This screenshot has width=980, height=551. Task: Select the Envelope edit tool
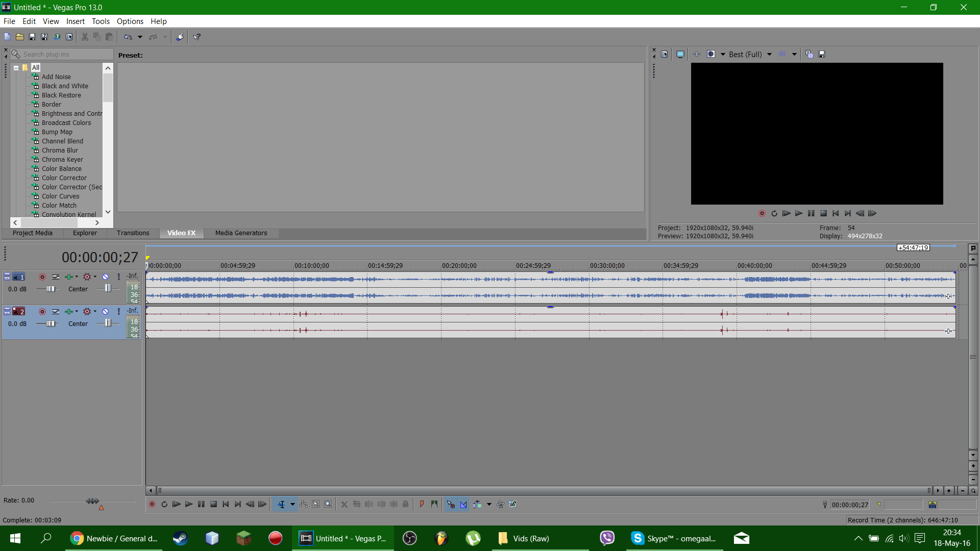coord(304,505)
